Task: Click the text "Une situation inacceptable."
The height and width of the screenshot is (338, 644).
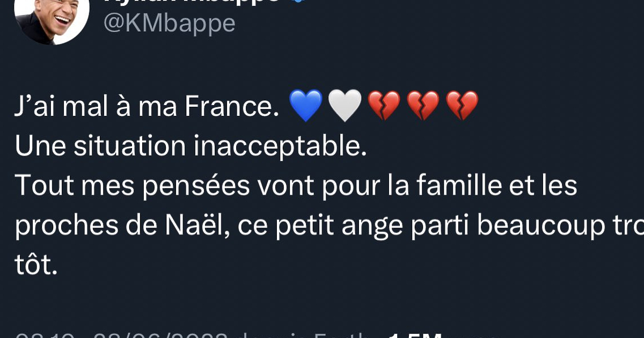Action: point(191,146)
